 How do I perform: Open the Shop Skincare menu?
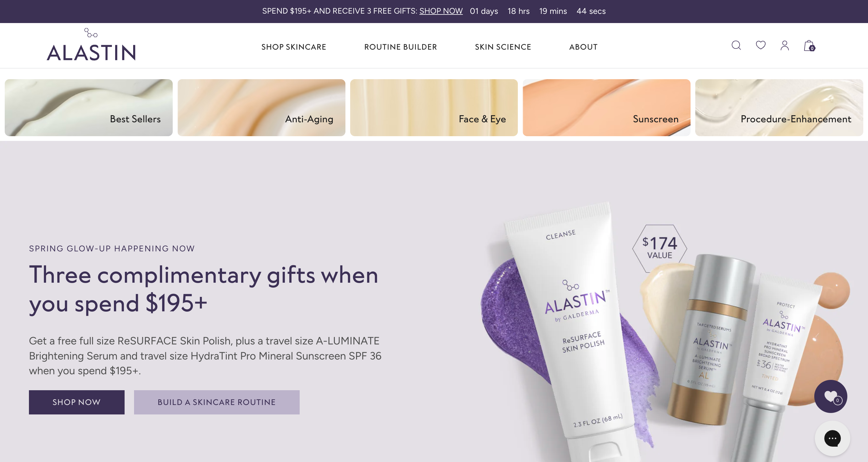[x=293, y=47]
